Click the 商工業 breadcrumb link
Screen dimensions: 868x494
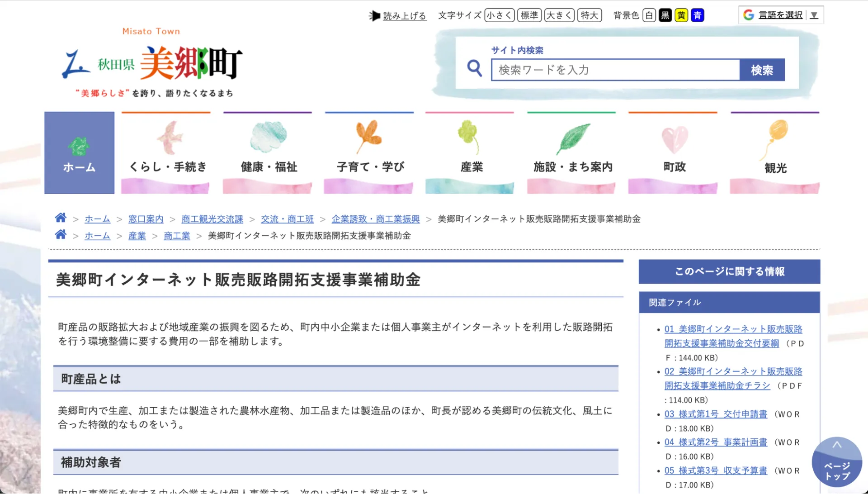[177, 236]
